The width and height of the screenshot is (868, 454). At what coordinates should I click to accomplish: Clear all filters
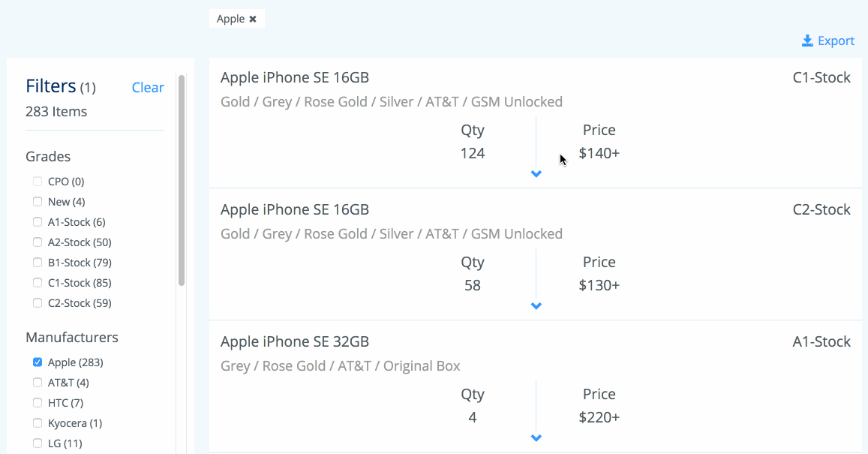coord(148,88)
